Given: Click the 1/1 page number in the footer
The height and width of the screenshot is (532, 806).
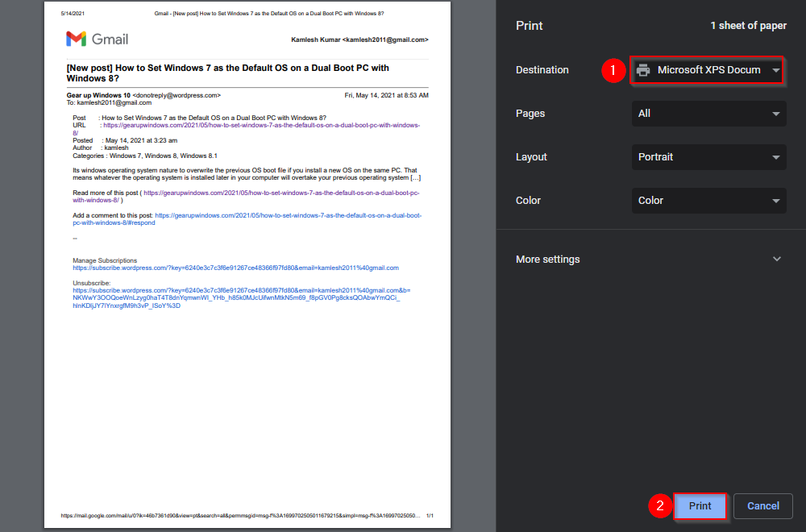Looking at the screenshot, I should (430, 516).
